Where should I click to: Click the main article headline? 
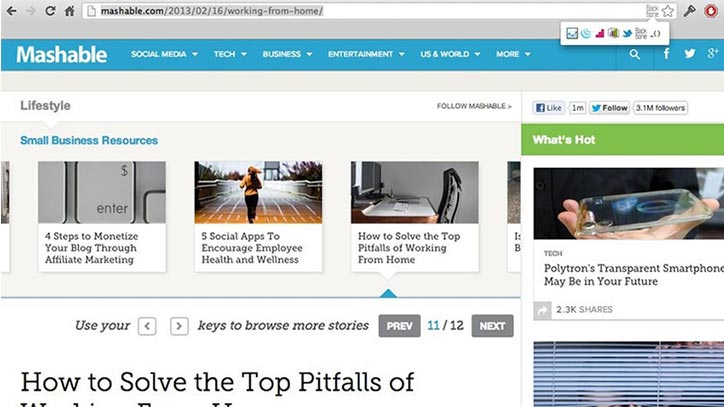pyautogui.click(x=217, y=388)
